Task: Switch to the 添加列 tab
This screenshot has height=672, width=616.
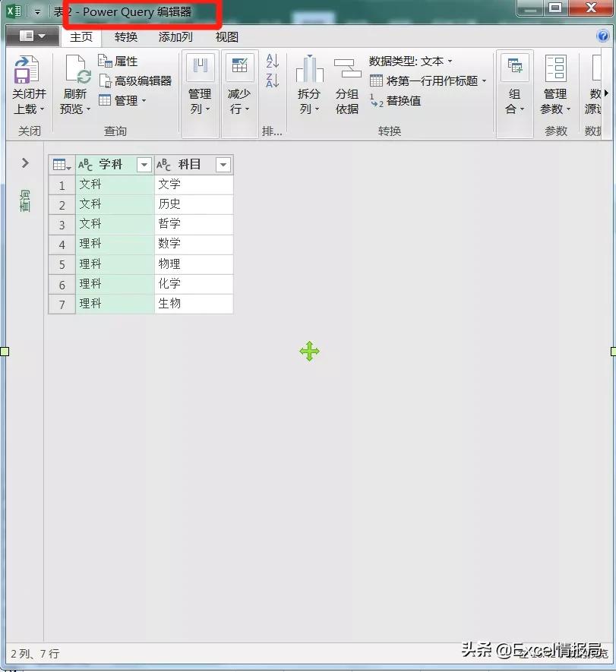Action: point(175,37)
